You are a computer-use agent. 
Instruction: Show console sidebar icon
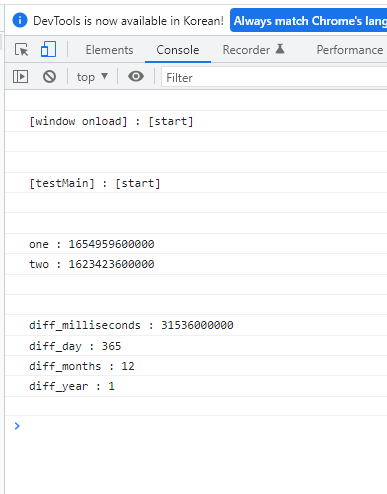(20, 77)
